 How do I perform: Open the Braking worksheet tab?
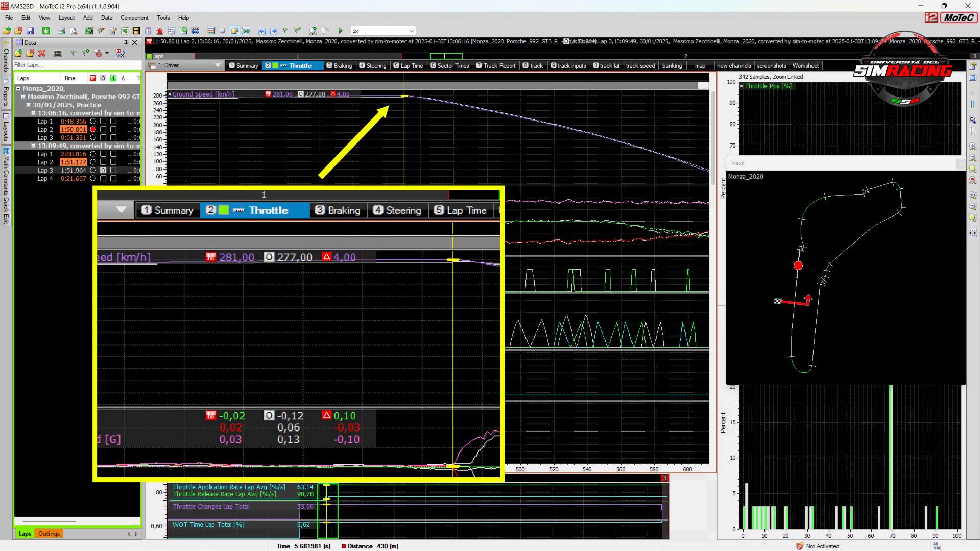(340, 66)
